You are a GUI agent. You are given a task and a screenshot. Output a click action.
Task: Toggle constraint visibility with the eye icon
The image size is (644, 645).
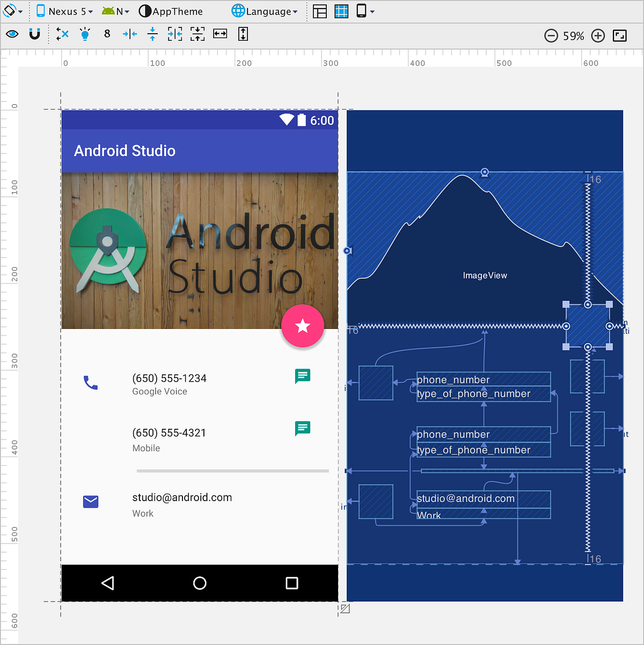click(12, 34)
